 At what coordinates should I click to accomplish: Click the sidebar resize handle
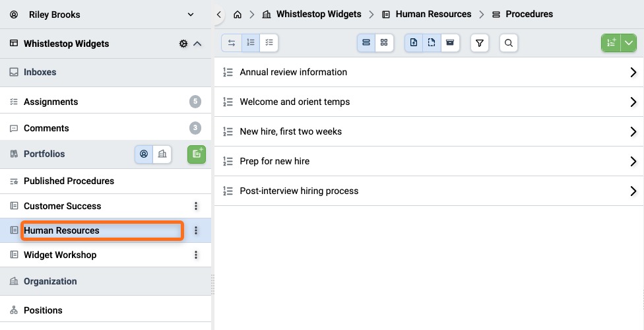212,284
